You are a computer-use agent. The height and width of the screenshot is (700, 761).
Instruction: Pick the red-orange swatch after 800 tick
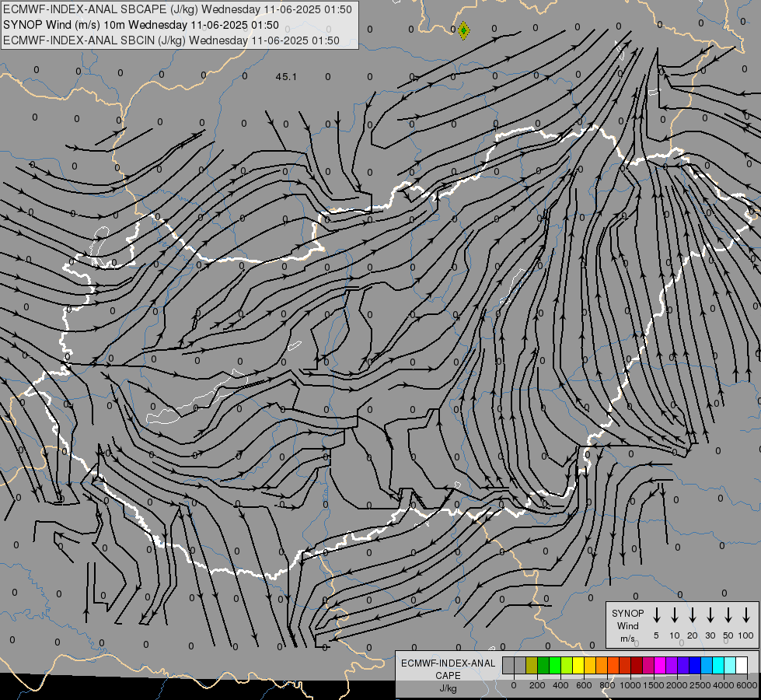coord(613,665)
